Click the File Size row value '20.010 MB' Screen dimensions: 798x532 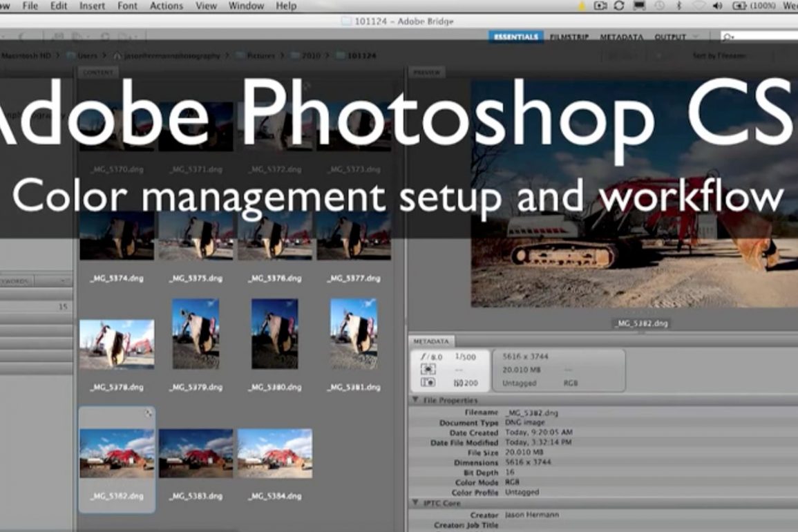point(524,452)
